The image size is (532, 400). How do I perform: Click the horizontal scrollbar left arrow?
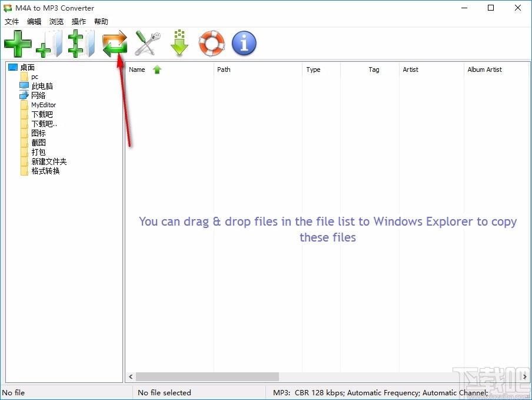(131, 376)
